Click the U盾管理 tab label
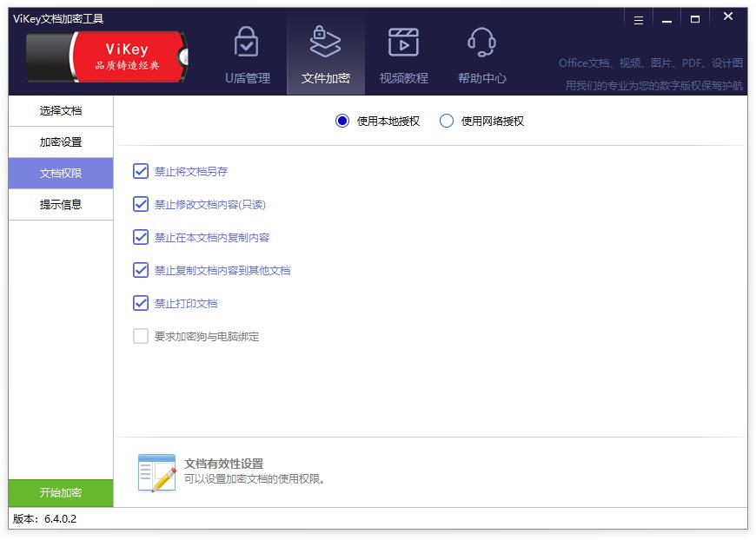 [248, 78]
